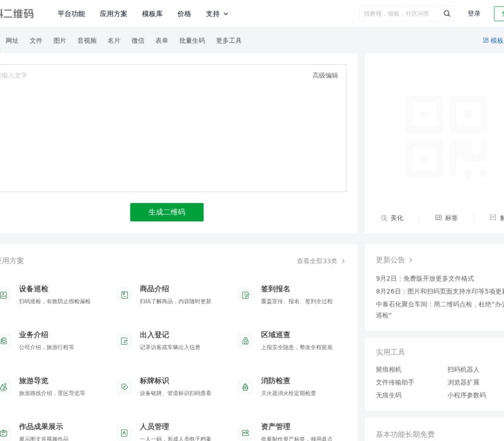The image size is (504, 441).
Task: Open the 扫码机器人 tool link
Action: (463, 369)
